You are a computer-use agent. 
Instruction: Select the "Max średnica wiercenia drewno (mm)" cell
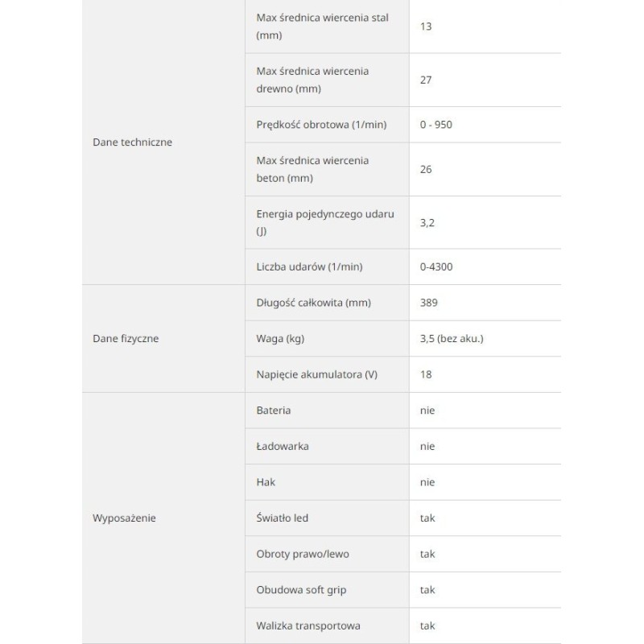tap(312, 80)
